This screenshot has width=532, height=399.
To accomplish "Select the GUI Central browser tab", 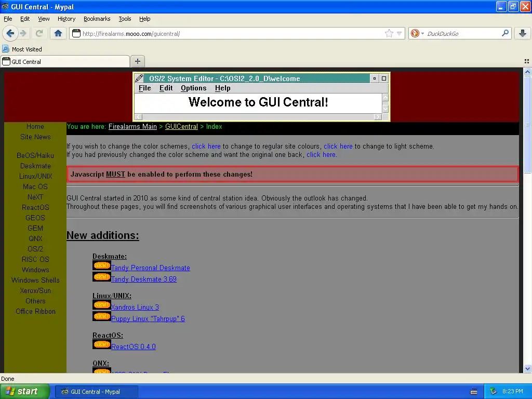I will pyautogui.click(x=65, y=61).
